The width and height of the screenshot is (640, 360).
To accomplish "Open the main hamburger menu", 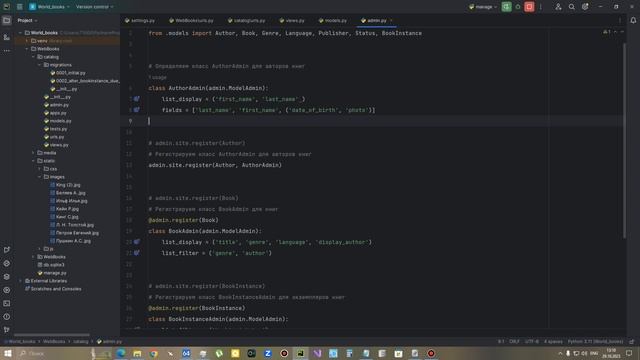I will (19, 7).
